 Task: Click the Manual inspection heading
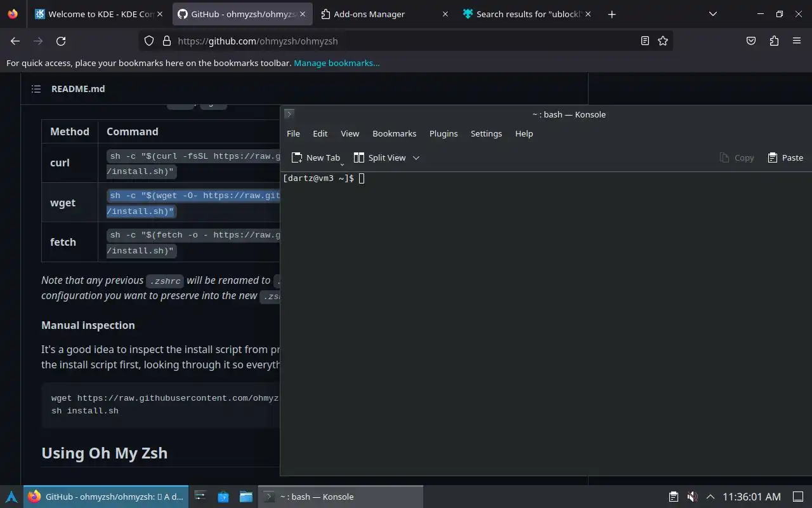(x=88, y=325)
